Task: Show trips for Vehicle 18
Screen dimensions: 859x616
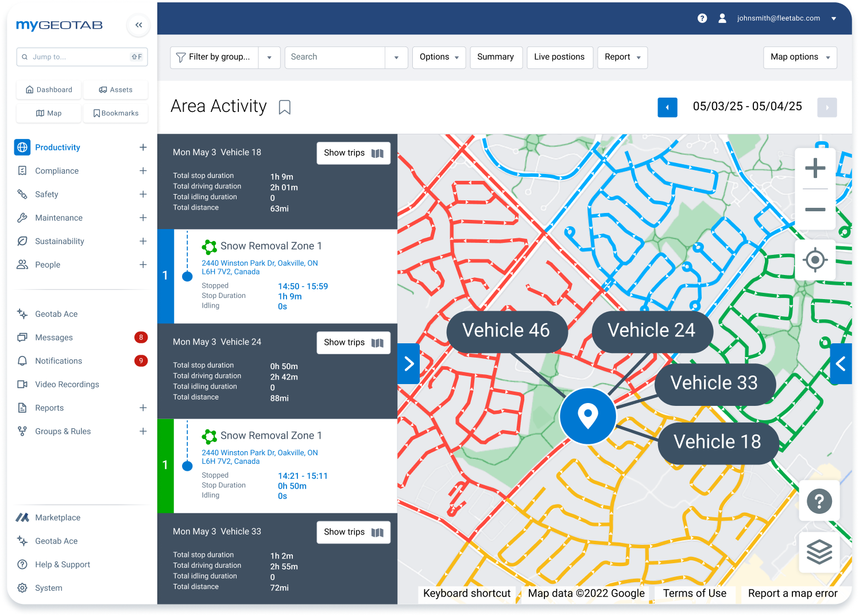Action: point(353,153)
